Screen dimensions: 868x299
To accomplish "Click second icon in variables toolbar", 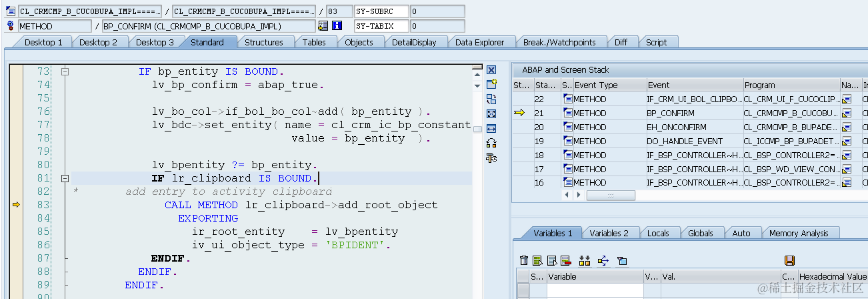I will point(537,260).
